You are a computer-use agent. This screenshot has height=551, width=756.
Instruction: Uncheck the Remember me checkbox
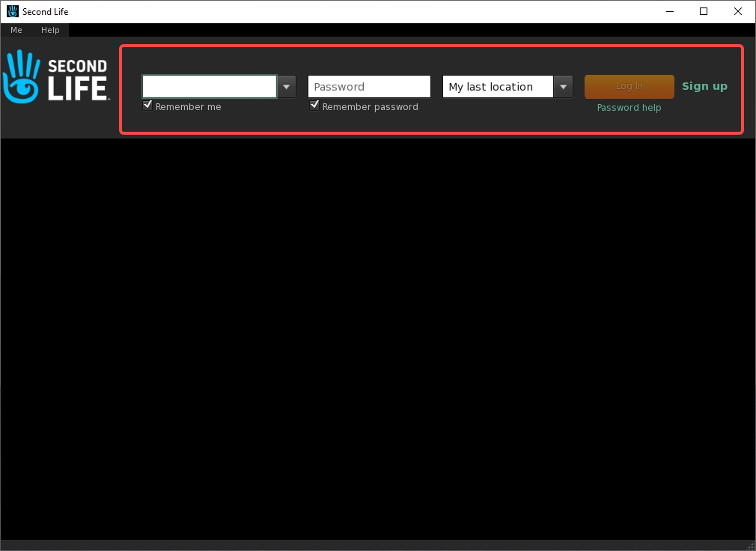tap(147, 106)
